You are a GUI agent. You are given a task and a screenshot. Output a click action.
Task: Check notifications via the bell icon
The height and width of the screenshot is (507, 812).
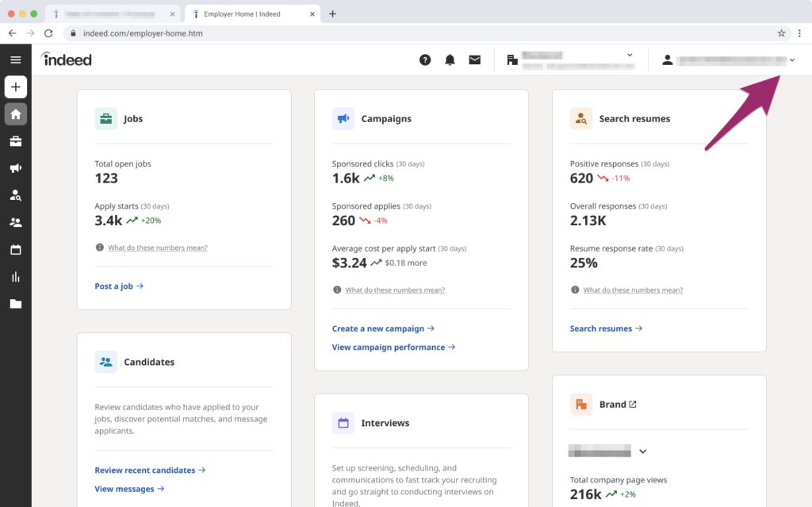pos(450,59)
